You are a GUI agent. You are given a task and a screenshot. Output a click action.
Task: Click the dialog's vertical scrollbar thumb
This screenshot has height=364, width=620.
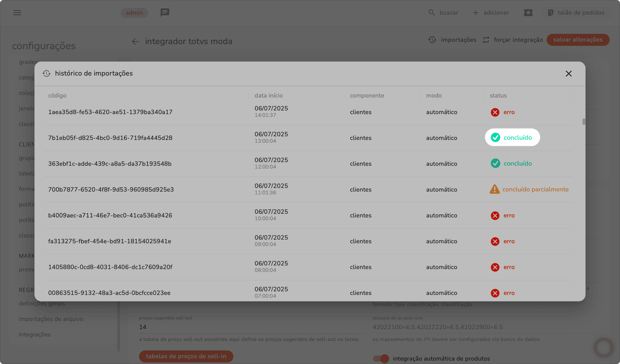tap(584, 122)
